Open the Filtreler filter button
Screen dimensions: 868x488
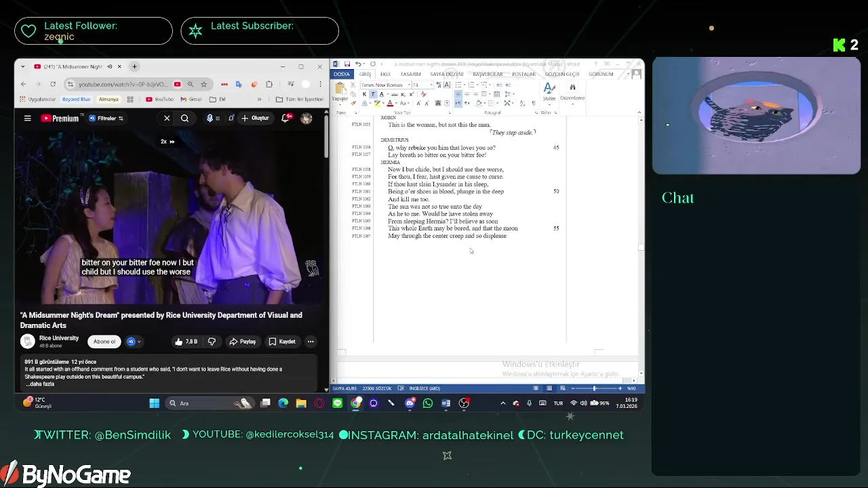[106, 118]
